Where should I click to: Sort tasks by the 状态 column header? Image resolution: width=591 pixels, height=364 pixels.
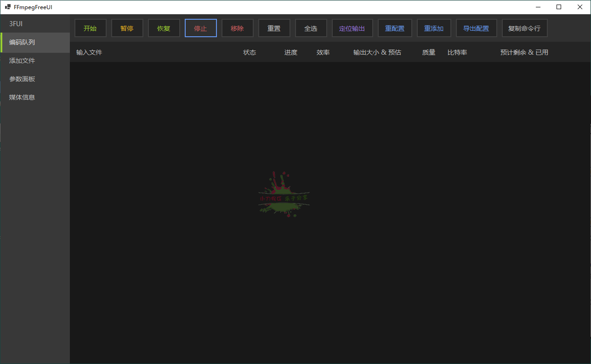249,52
